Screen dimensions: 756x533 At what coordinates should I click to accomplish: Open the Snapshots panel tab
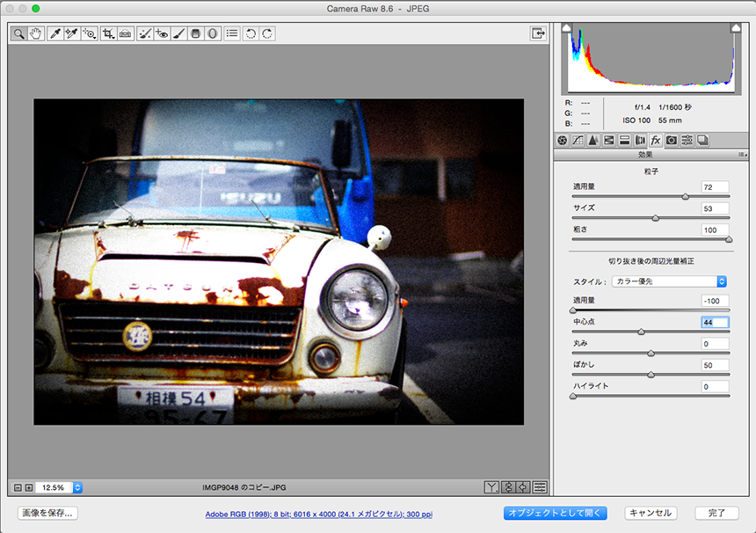(703, 141)
